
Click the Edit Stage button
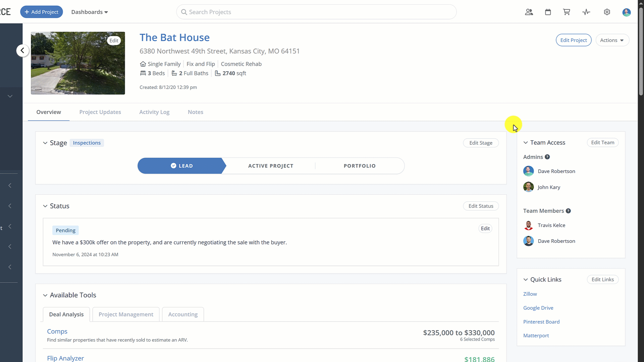pos(481,143)
